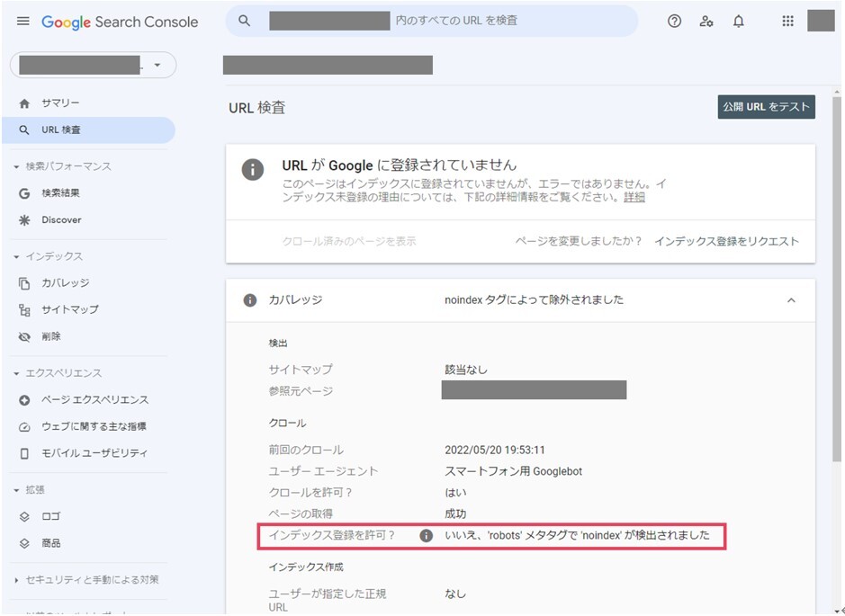
Task: Go to サマリー in sidebar
Action: point(60,103)
